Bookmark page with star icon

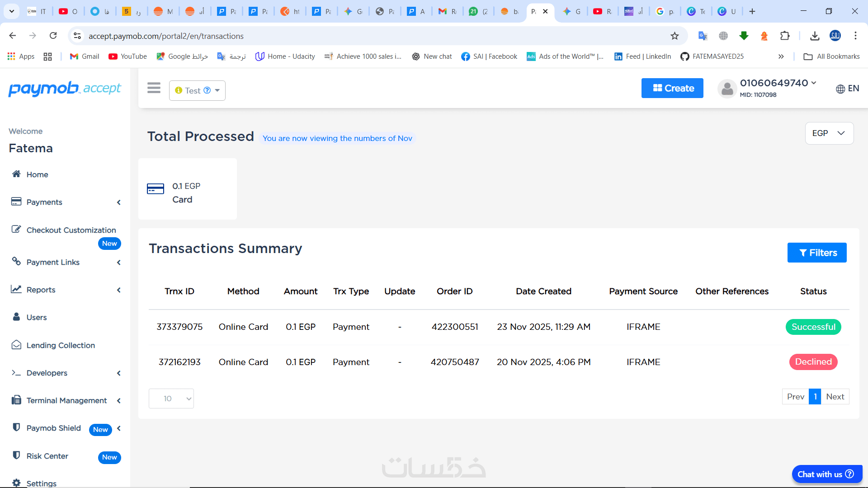pos(675,36)
